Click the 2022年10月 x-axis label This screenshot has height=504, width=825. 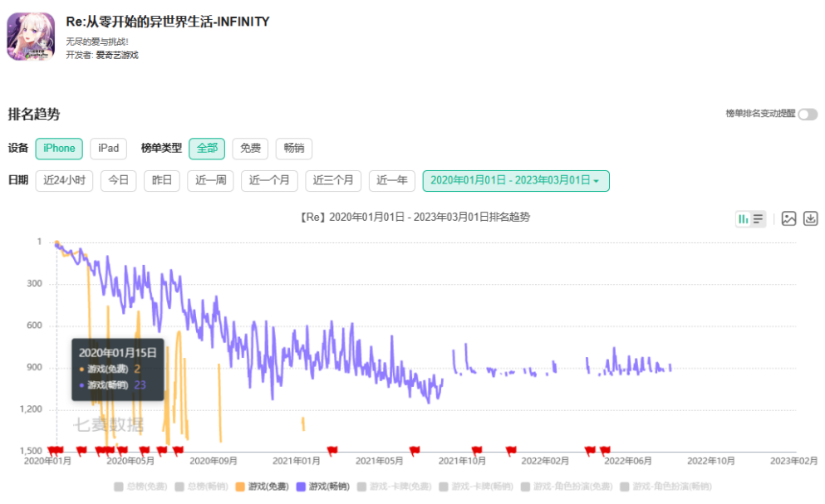(711, 461)
